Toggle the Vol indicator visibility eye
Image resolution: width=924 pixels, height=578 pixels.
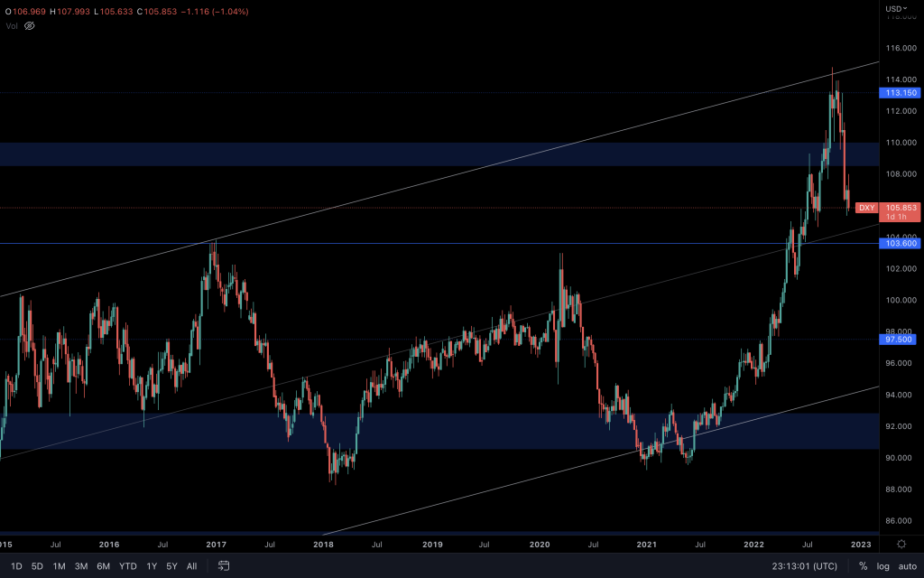coord(30,26)
